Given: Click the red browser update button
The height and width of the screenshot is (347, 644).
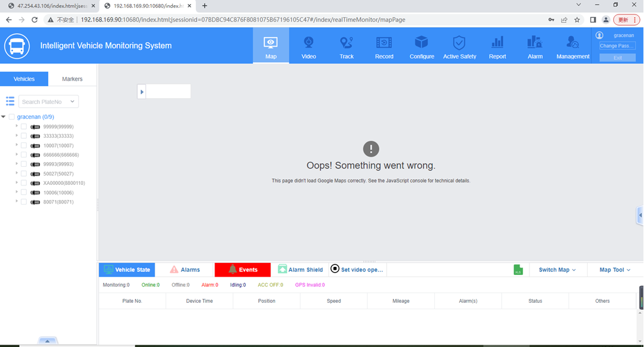Looking at the screenshot, I should (x=627, y=20).
